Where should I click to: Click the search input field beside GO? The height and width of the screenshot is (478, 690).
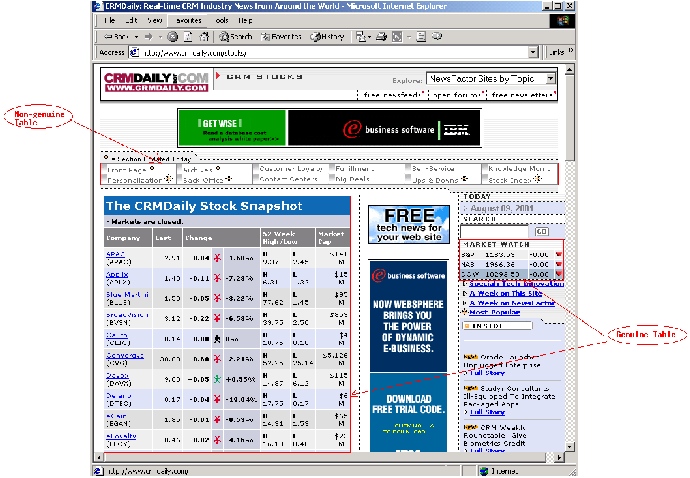point(494,232)
